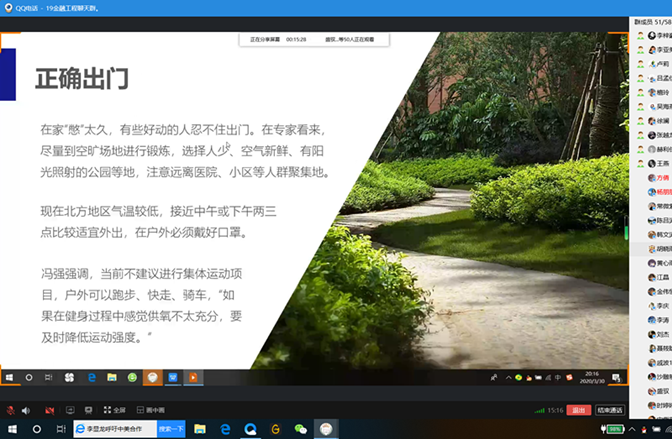This screenshot has width=672, height=439.
Task: Click the Cortana search circle on taskbar
Action: (x=37, y=429)
